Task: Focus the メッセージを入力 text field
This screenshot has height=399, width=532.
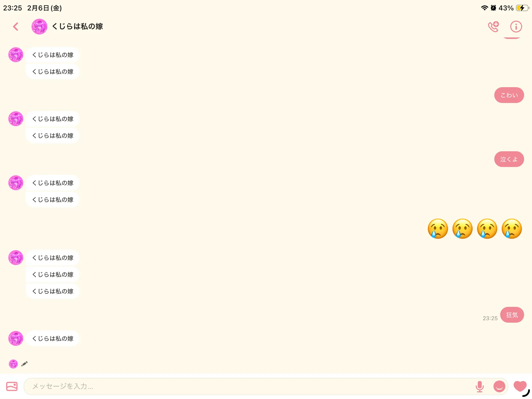Action: pyautogui.click(x=249, y=386)
